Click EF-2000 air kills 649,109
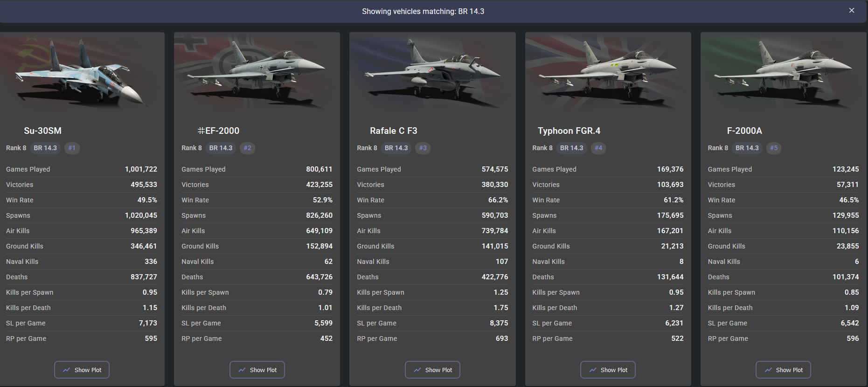This screenshot has width=868, height=387. 319,231
